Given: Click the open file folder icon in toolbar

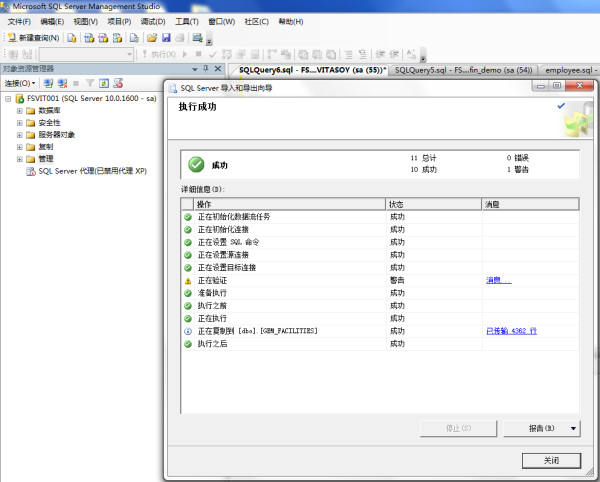Looking at the screenshot, I should pos(152,37).
